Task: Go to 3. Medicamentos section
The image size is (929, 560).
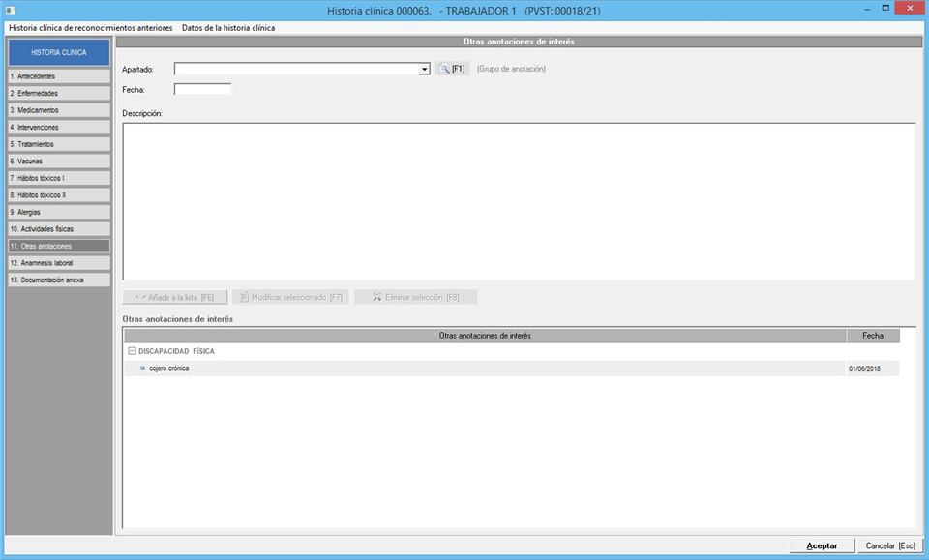Action: click(59, 110)
